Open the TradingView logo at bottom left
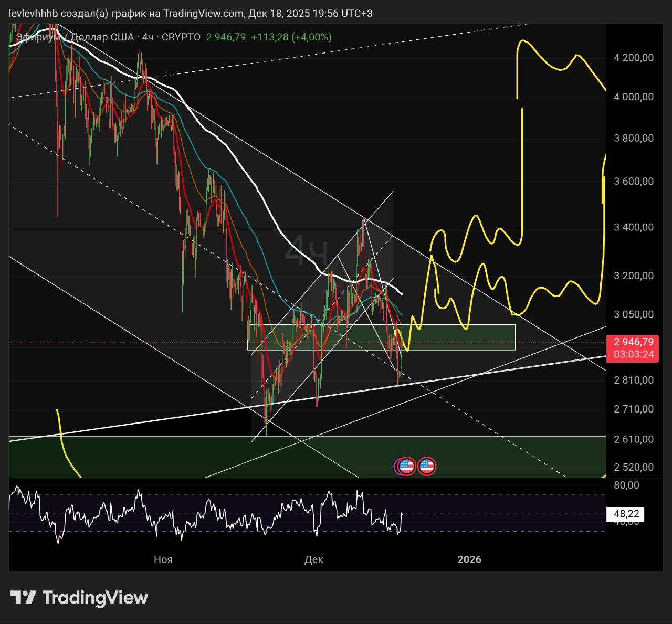The height and width of the screenshot is (624, 672). click(x=79, y=597)
